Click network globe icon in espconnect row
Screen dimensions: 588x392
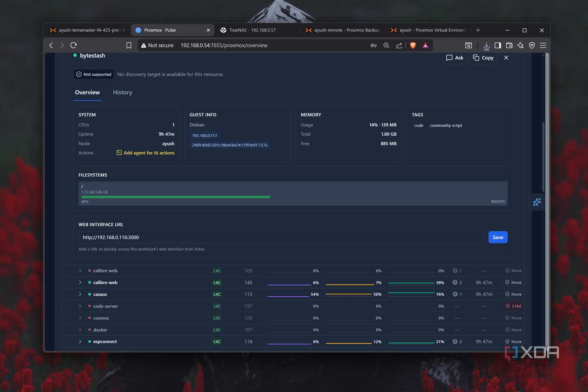455,341
